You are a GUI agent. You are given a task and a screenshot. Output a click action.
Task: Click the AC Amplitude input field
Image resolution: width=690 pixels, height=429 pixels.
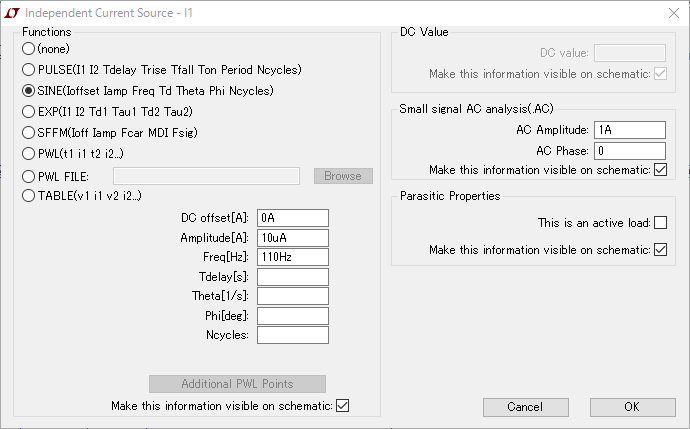point(629,130)
